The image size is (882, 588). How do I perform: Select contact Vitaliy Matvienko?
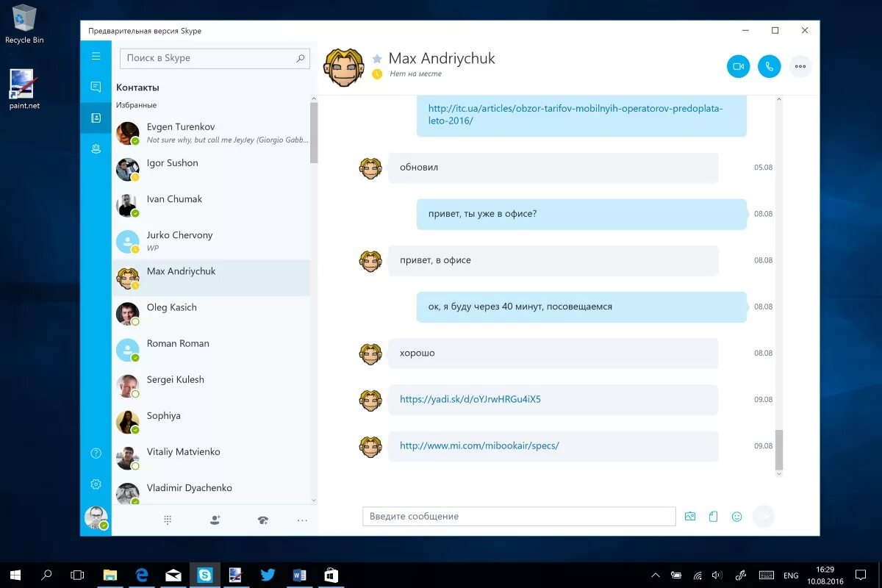[x=211, y=458]
